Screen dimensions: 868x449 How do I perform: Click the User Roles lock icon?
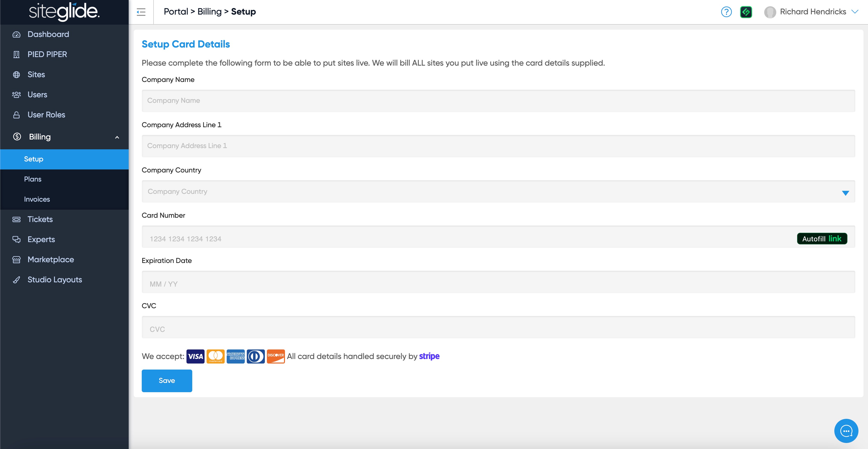point(16,115)
